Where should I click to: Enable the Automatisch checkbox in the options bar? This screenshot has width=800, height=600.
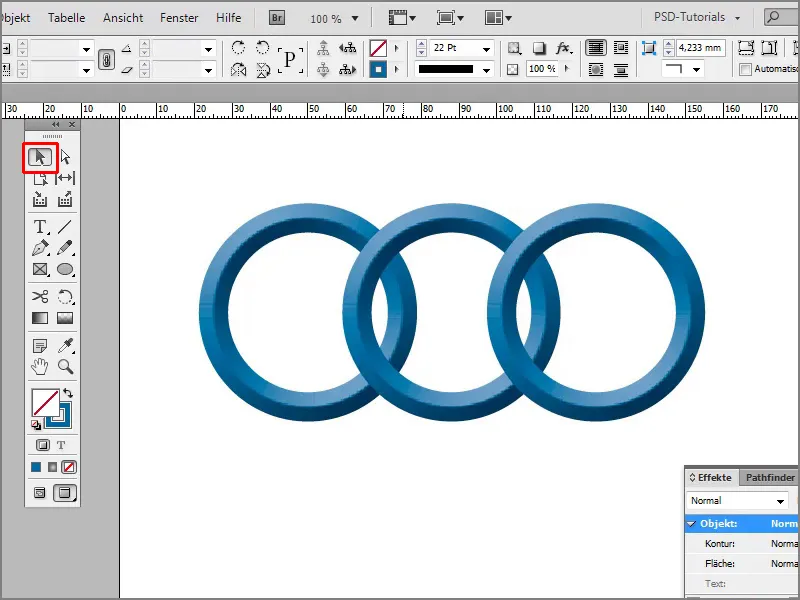point(745,69)
